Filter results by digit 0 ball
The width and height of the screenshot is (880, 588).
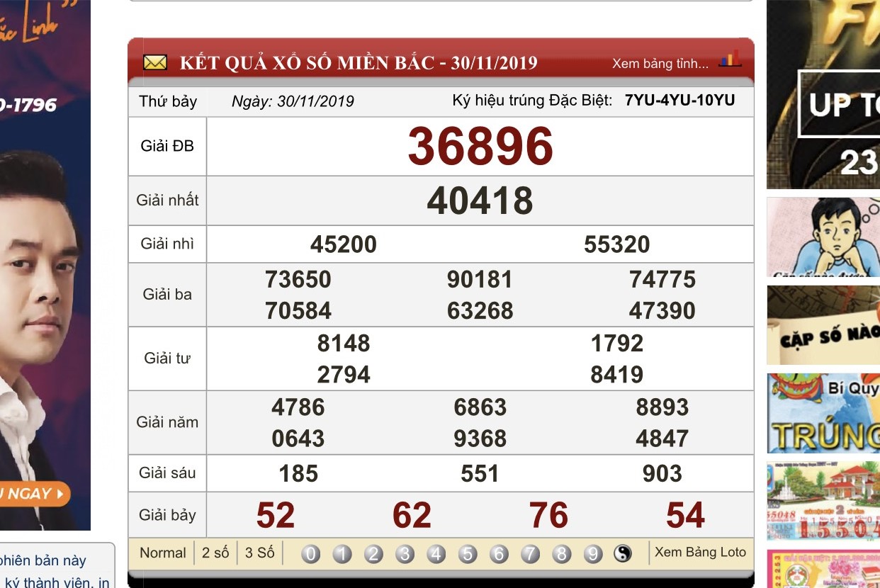[310, 554]
